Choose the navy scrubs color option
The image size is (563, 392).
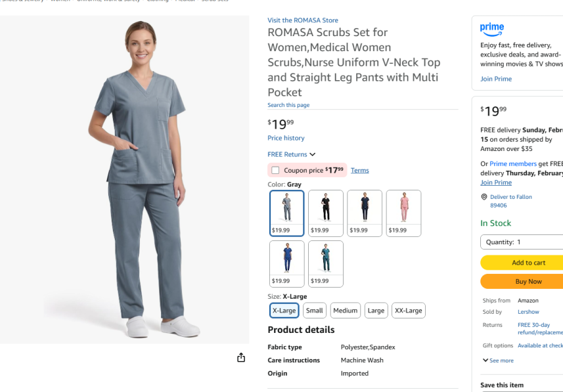pyautogui.click(x=365, y=213)
